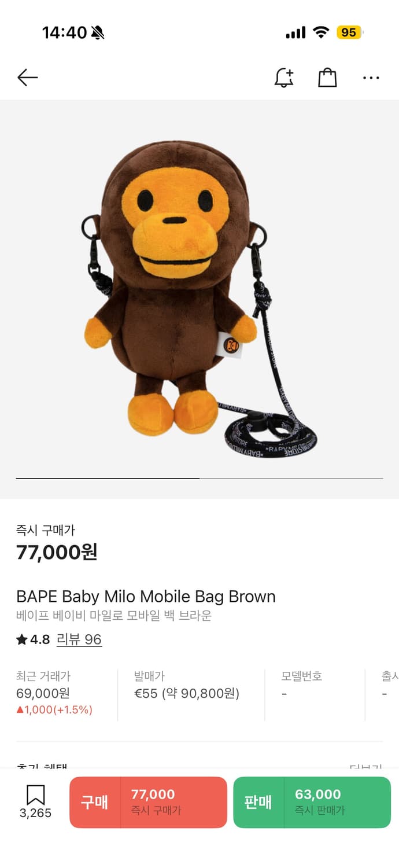This screenshot has width=399, height=868.
Task: Open the three-dot more options menu
Action: 371,78
